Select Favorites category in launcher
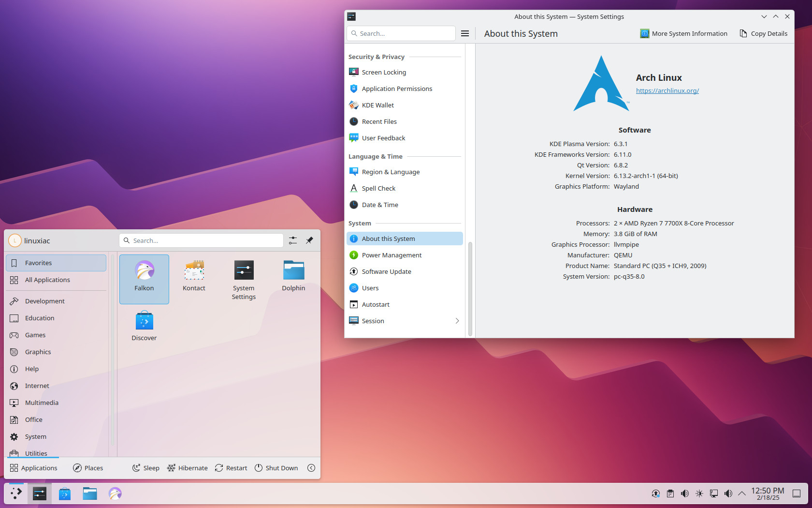812x508 pixels. [x=56, y=263]
